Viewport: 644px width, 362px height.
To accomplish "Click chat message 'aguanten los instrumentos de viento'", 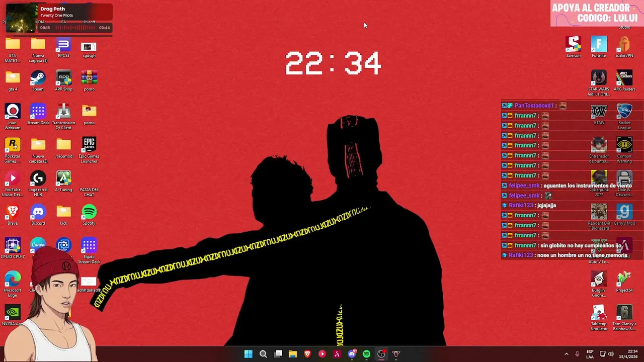I will pos(587,186).
